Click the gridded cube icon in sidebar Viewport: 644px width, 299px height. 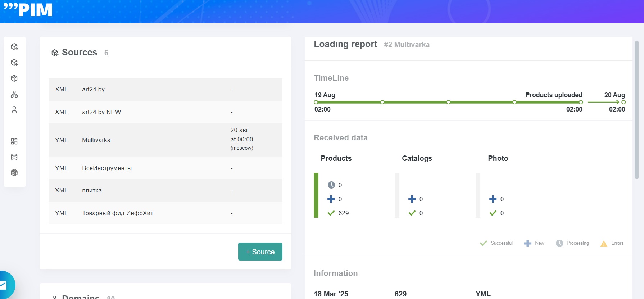(x=14, y=173)
